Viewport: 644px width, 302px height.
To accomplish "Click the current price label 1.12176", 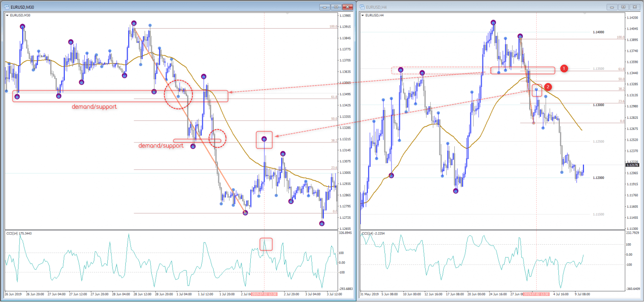I will click(632, 165).
